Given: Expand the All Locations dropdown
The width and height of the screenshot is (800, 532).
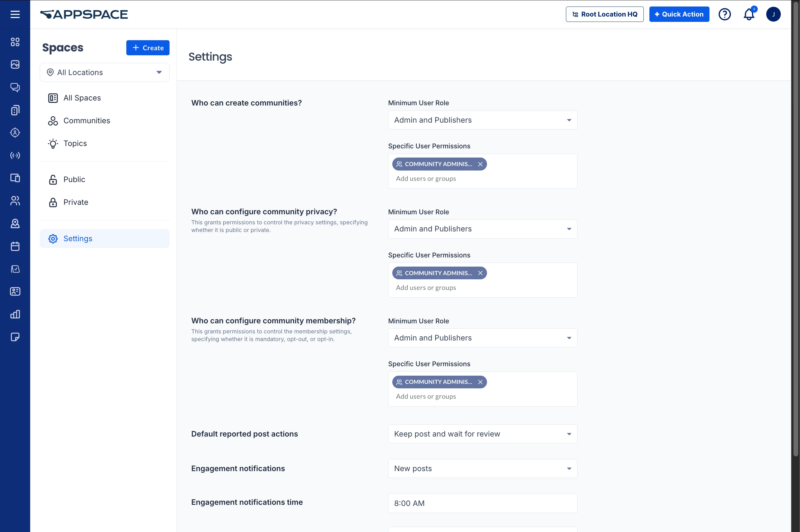Looking at the screenshot, I should (104, 72).
